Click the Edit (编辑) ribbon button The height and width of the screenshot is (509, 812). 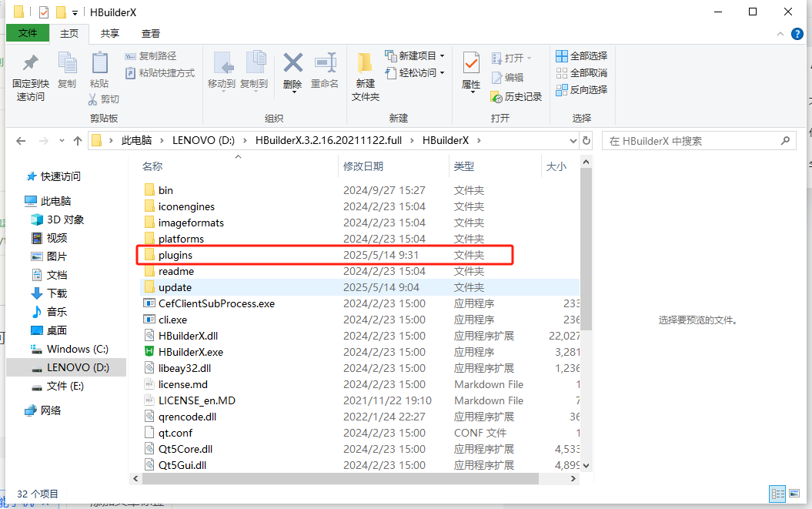point(507,77)
